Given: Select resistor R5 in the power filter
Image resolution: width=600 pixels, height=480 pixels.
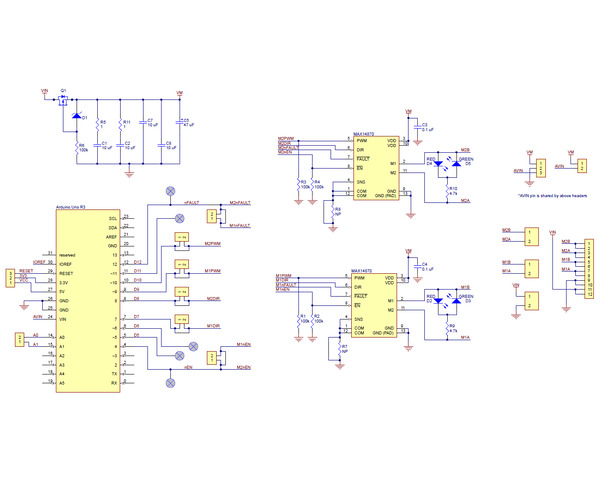Looking at the screenshot, I should click(x=97, y=124).
